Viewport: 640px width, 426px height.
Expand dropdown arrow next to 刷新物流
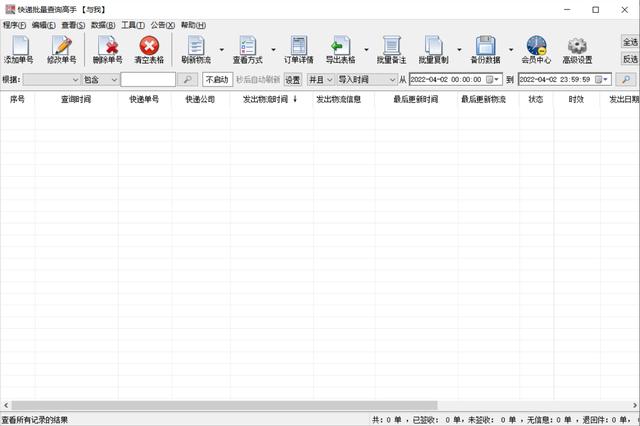click(222, 49)
